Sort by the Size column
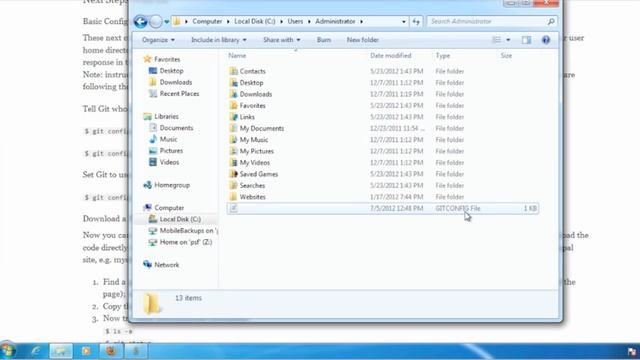This screenshot has height=360, width=640. [x=506, y=56]
